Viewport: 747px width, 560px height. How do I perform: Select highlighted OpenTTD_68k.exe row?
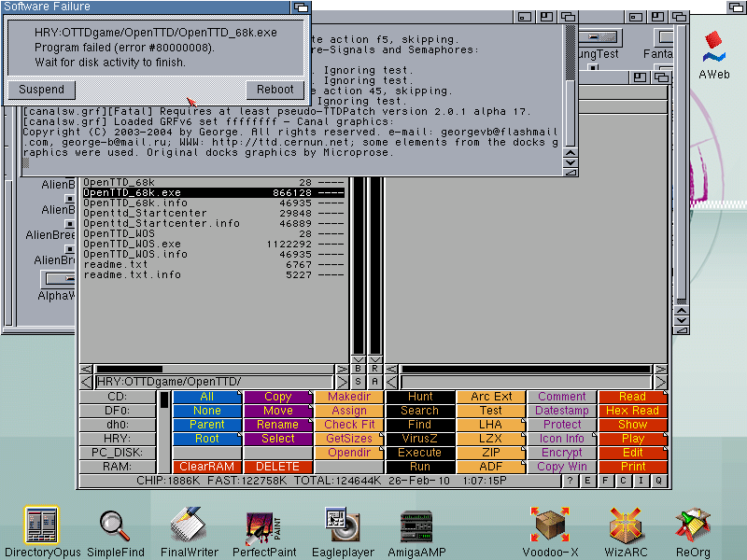(x=214, y=192)
